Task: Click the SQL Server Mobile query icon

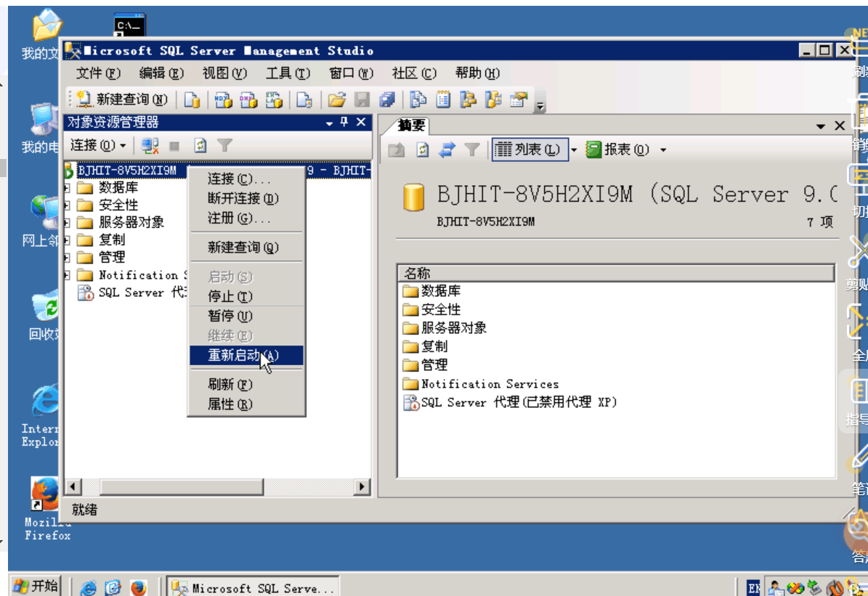Action: click(304, 99)
